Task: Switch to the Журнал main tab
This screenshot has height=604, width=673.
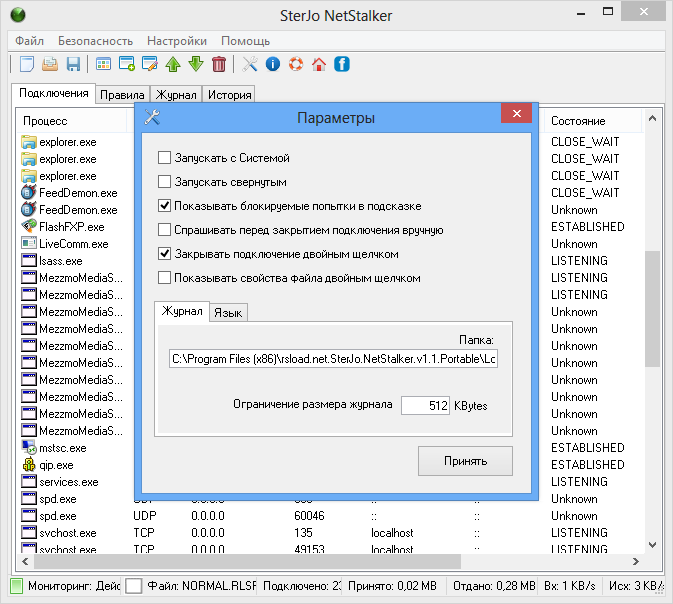Action: point(176,94)
